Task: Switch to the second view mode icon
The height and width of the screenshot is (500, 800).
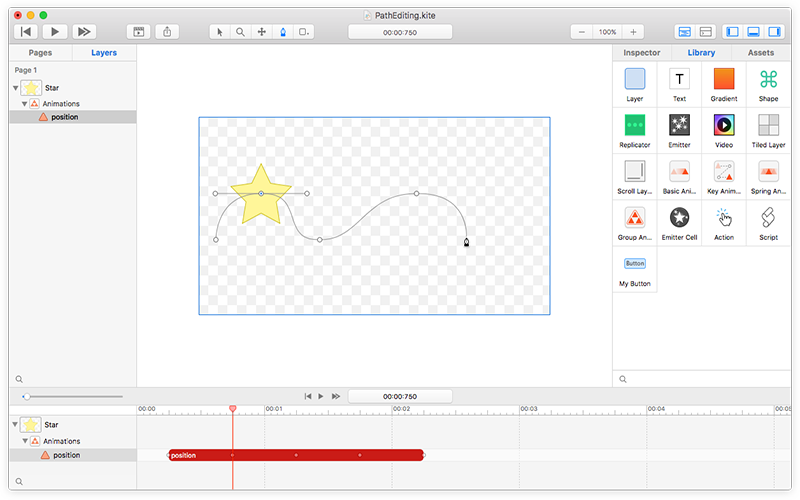Action: click(706, 32)
